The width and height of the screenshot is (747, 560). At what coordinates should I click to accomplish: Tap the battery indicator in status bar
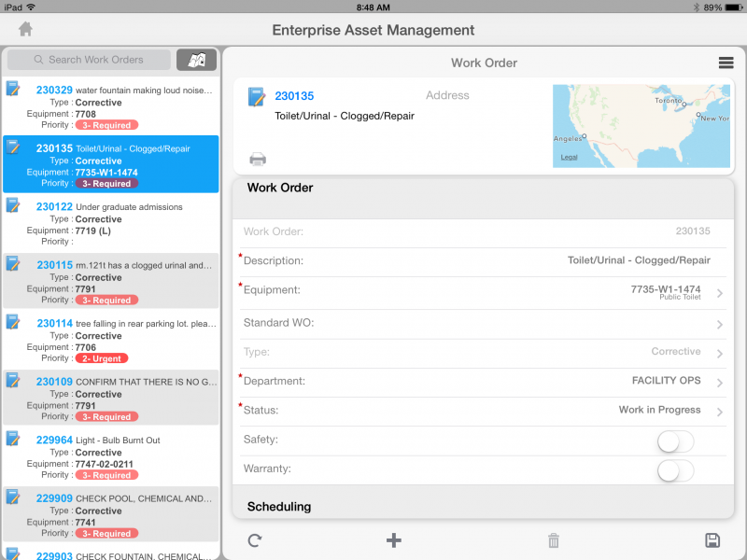pos(734,7)
